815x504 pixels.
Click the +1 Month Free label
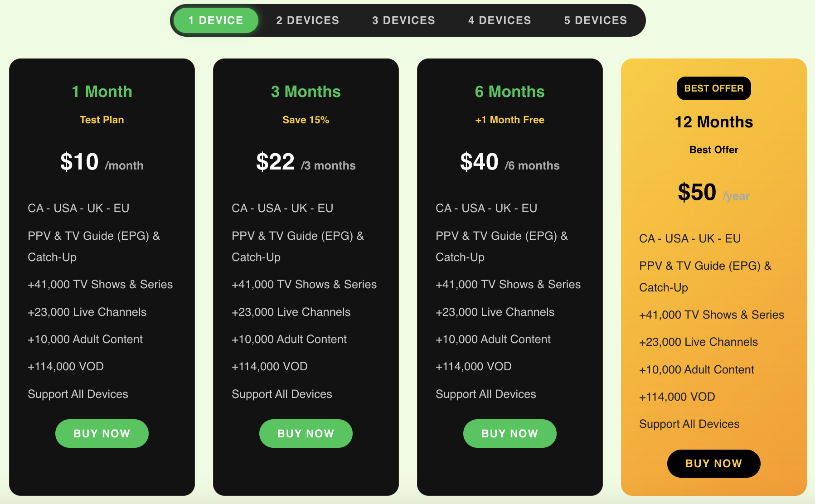pos(509,120)
